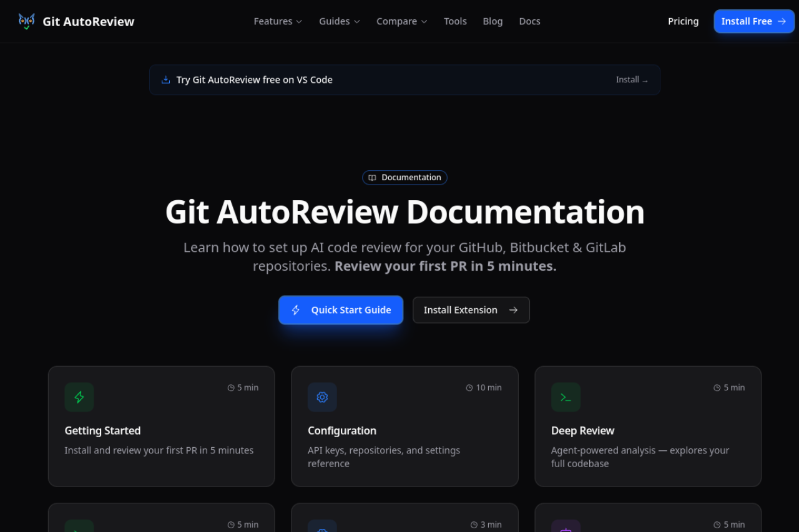Viewport: 799px width, 532px height.
Task: Select Docs in the navigation bar
Action: (529, 21)
